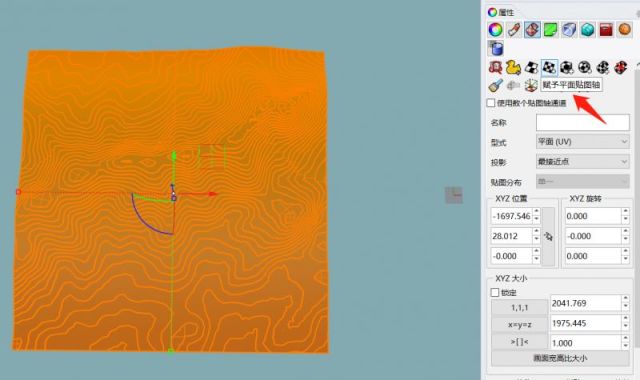Screen dimensions: 640x380
Task: Open the red box properties icon
Action: tap(606, 30)
